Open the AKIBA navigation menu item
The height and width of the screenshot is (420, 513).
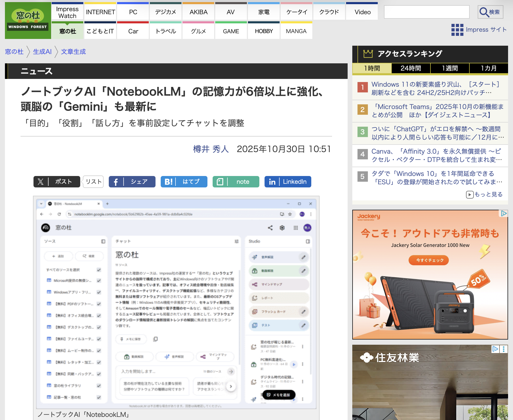coord(198,12)
